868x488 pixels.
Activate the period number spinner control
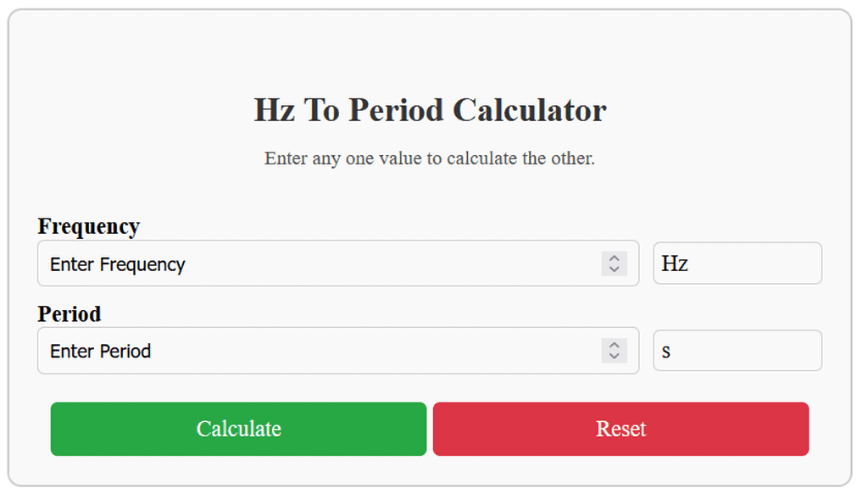(613, 351)
